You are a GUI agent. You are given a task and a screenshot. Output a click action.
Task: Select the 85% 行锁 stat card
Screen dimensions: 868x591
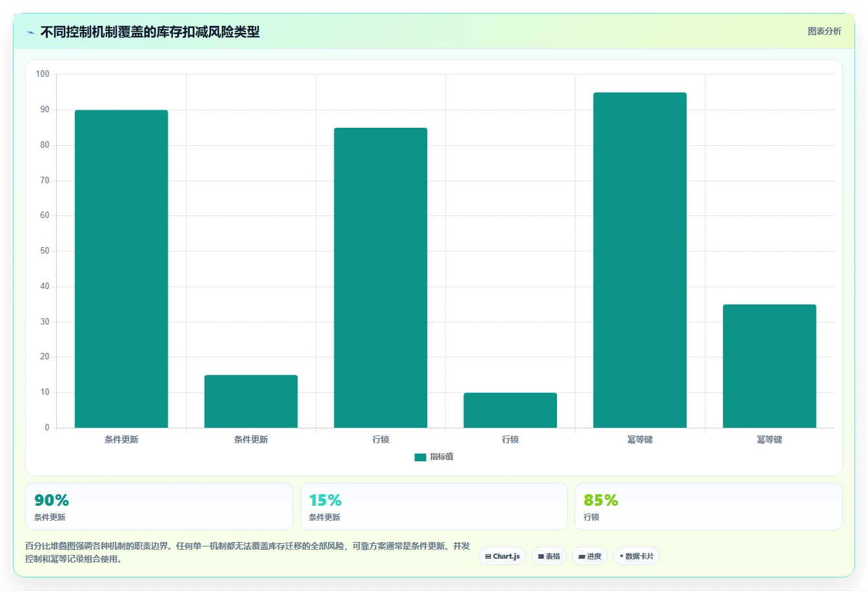pyautogui.click(x=708, y=506)
